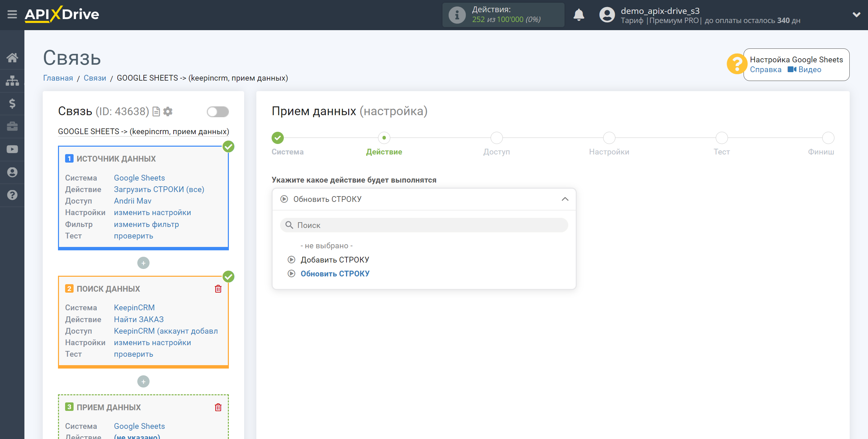Open Видео help link
This screenshot has height=439, width=868.
tap(804, 69)
